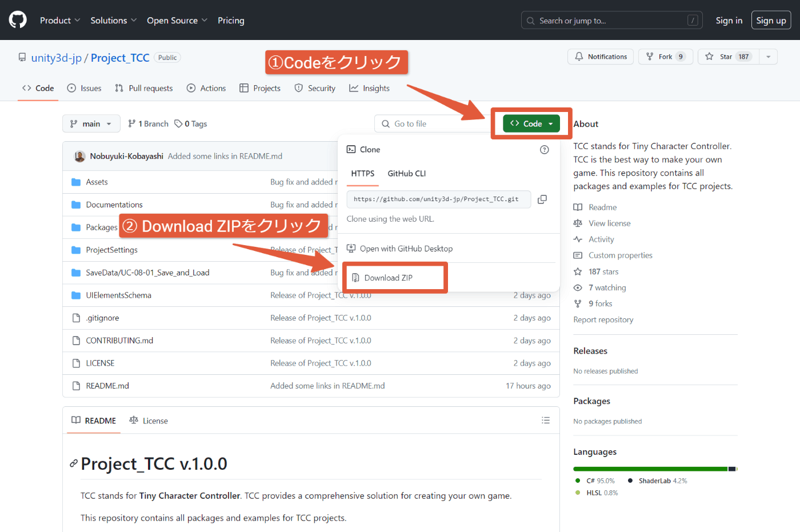Click the scale icon beside View license
Screen dimensions: 800x532
(x=578, y=223)
